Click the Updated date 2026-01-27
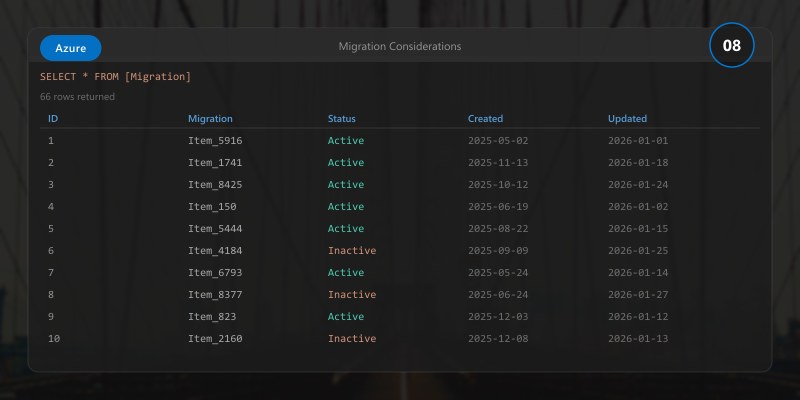 (638, 294)
